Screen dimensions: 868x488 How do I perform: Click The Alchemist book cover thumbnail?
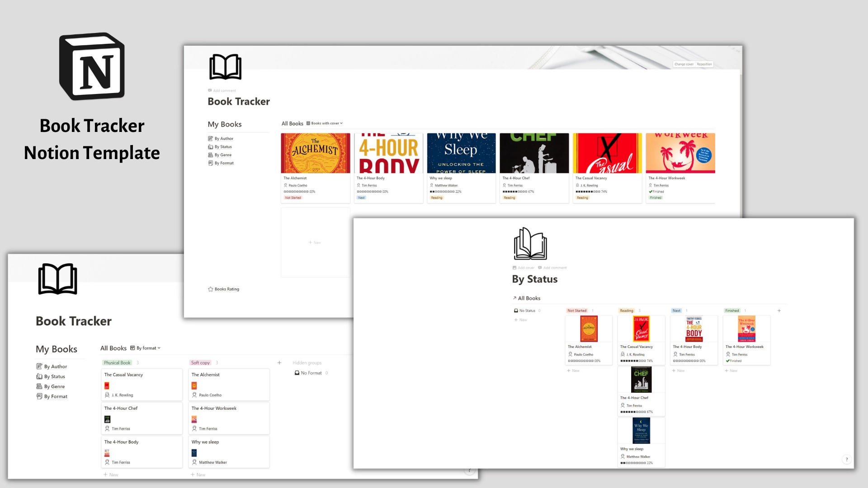click(316, 153)
